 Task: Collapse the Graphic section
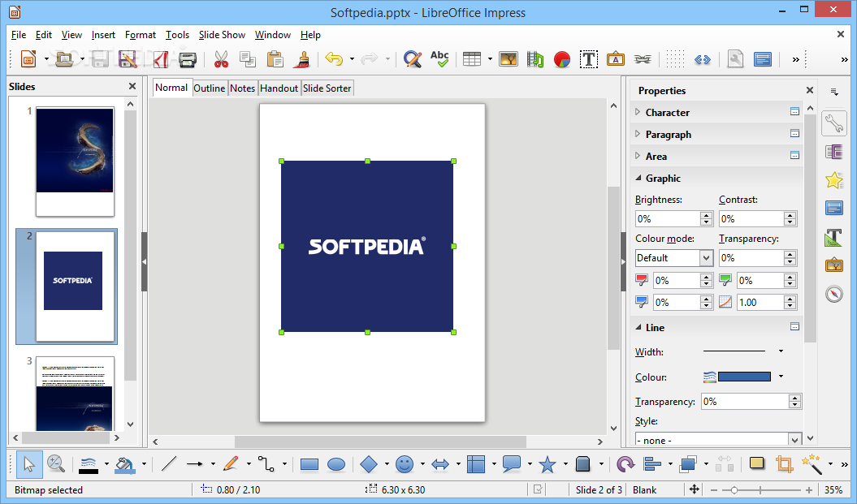pyautogui.click(x=638, y=178)
